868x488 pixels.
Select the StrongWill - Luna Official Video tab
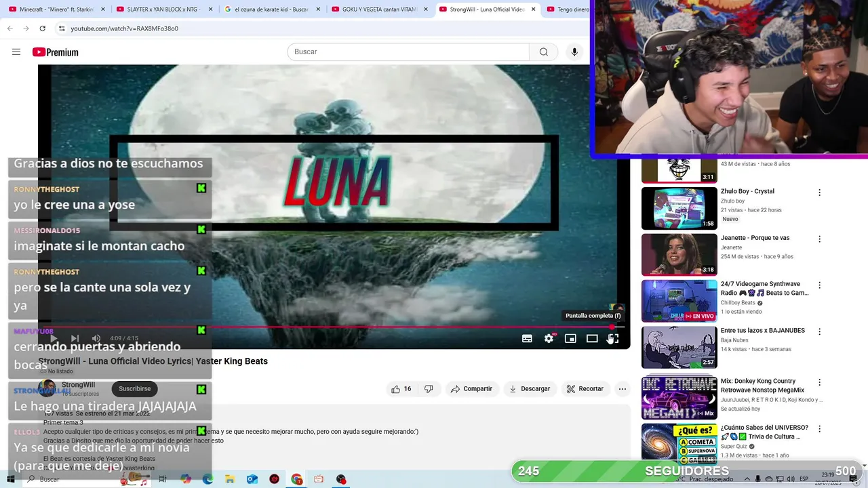(486, 9)
